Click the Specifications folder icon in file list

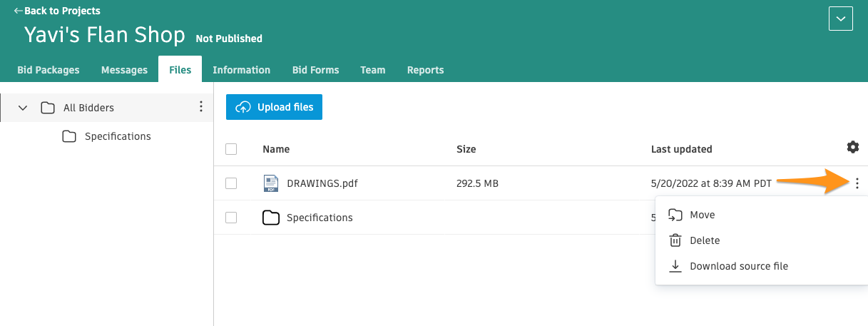pyautogui.click(x=270, y=218)
